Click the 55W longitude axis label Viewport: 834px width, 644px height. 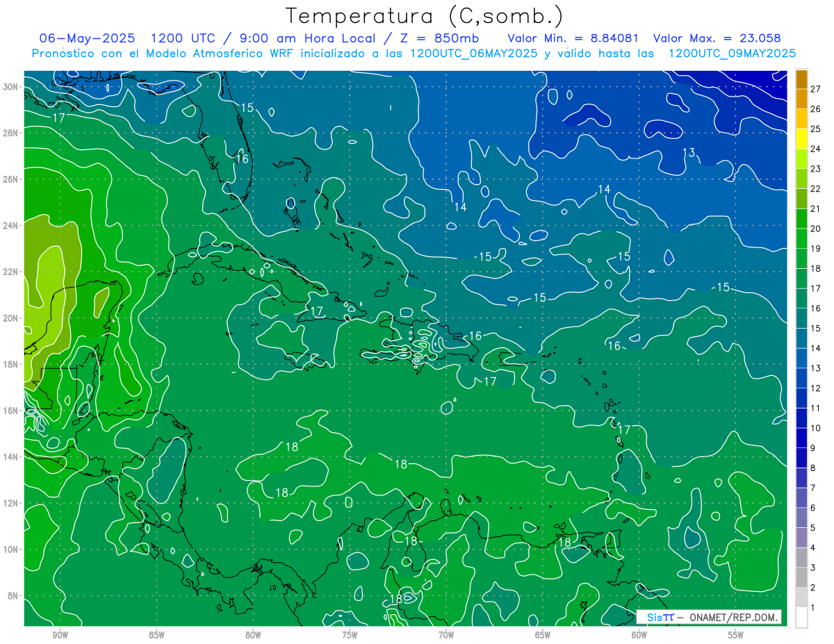pos(736,636)
